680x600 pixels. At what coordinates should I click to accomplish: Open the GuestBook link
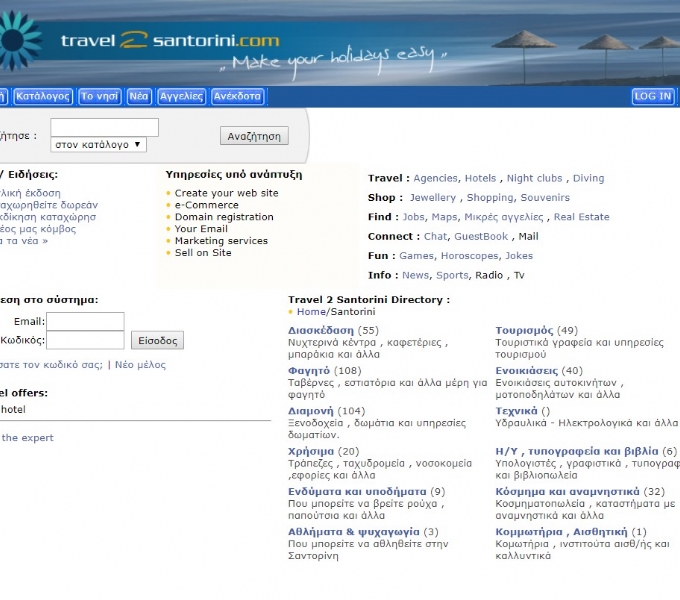tap(481, 236)
